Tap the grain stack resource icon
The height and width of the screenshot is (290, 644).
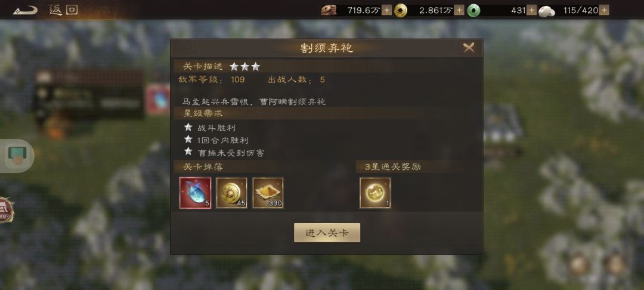click(x=329, y=10)
